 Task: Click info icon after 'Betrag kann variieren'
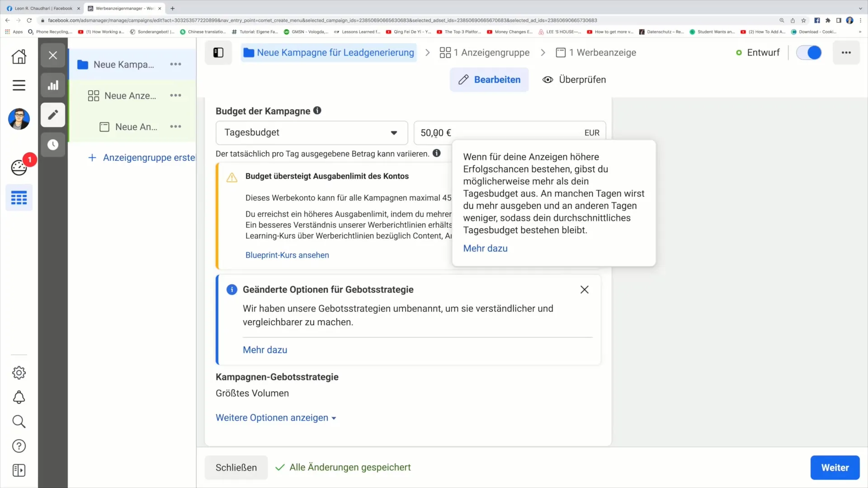coord(436,153)
